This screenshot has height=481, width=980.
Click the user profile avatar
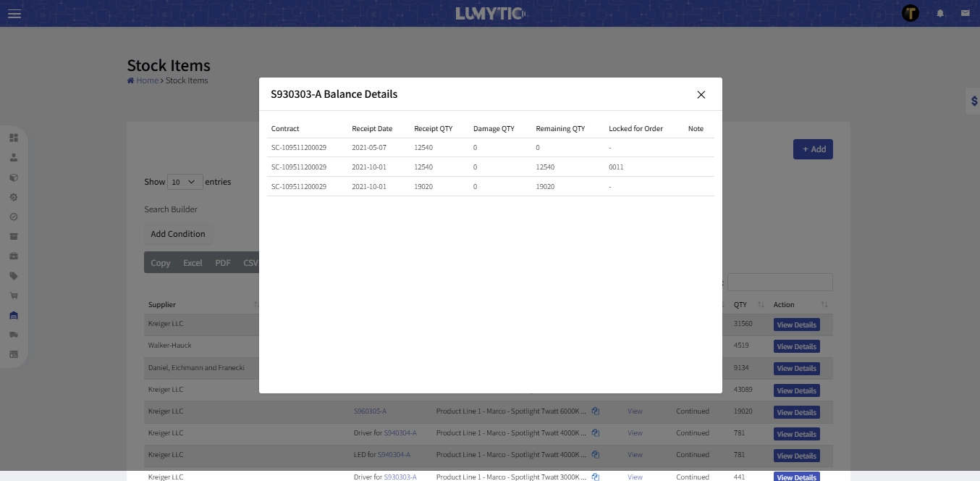910,13
